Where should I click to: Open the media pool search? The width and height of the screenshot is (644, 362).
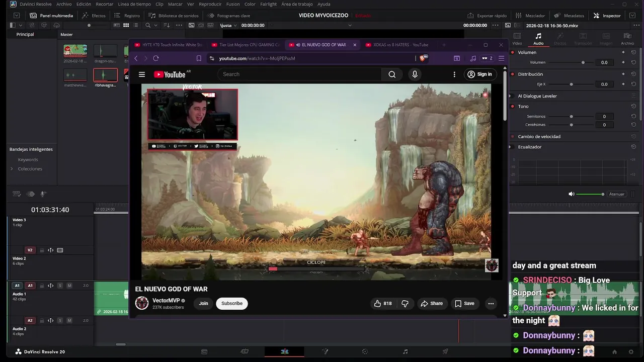[x=147, y=25]
